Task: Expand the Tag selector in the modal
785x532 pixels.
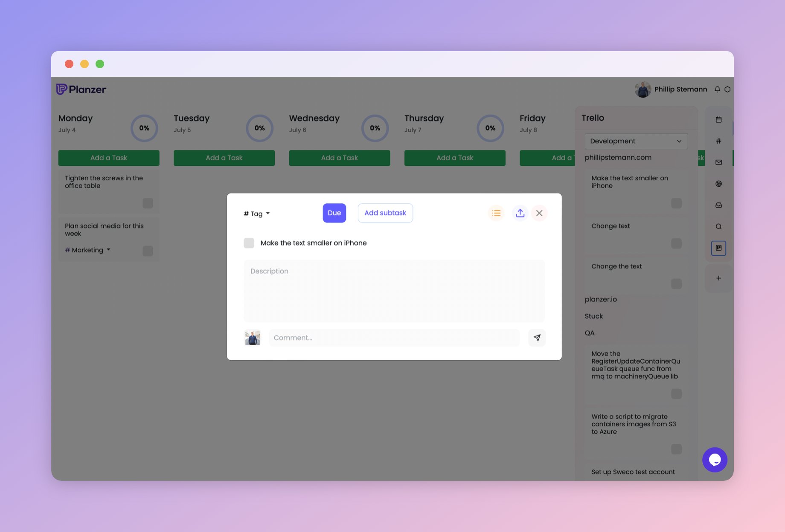Action: (x=256, y=213)
